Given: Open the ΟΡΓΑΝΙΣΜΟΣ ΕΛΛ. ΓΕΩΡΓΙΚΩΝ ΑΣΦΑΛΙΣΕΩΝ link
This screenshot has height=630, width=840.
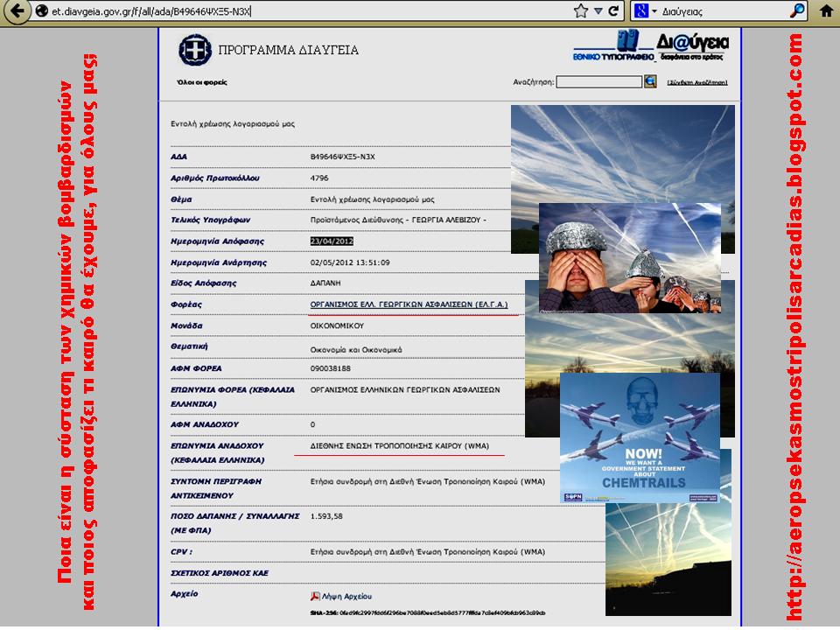Looking at the screenshot, I should [409, 304].
